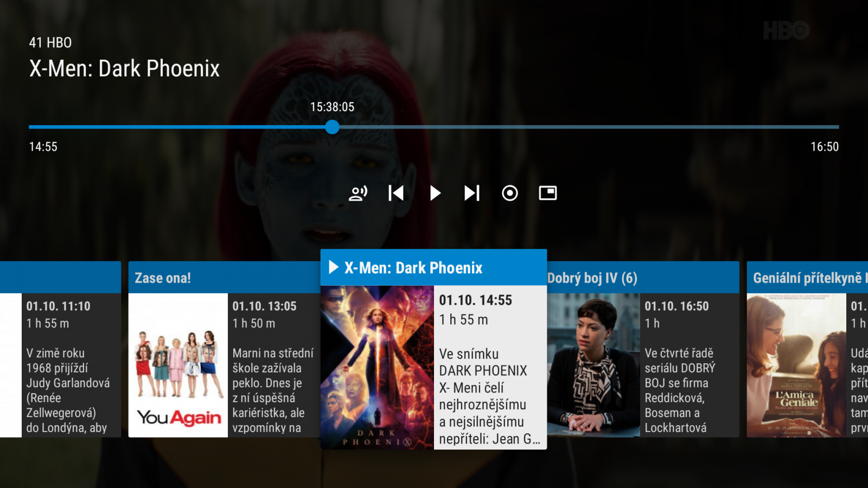Click the X-Men card '1 h 55 m' duration
Viewport: 868px width, 488px height.
tap(463, 320)
